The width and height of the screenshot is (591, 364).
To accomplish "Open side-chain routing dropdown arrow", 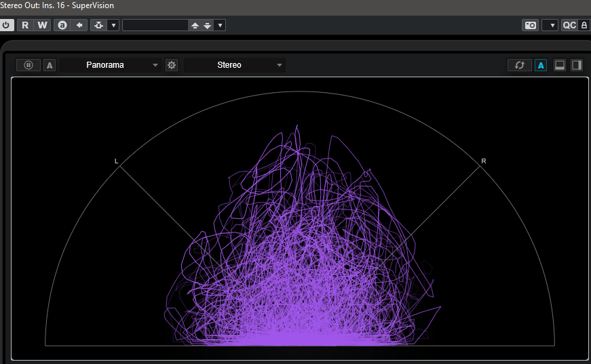I will 113,25.
